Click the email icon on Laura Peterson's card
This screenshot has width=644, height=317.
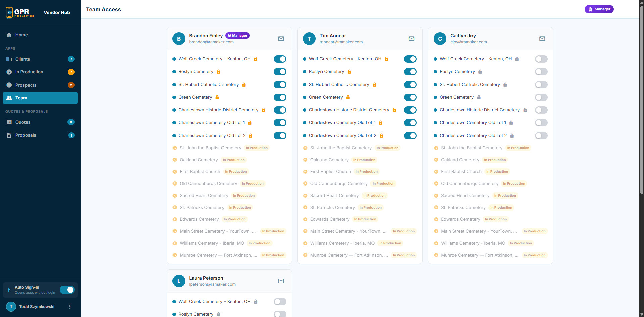tap(281, 281)
